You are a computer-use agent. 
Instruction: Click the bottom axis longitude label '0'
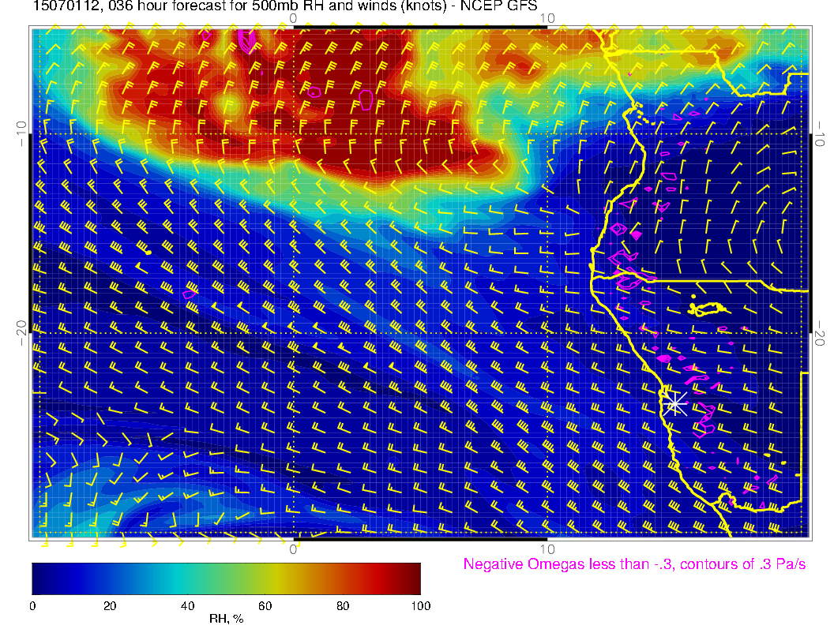(x=293, y=549)
